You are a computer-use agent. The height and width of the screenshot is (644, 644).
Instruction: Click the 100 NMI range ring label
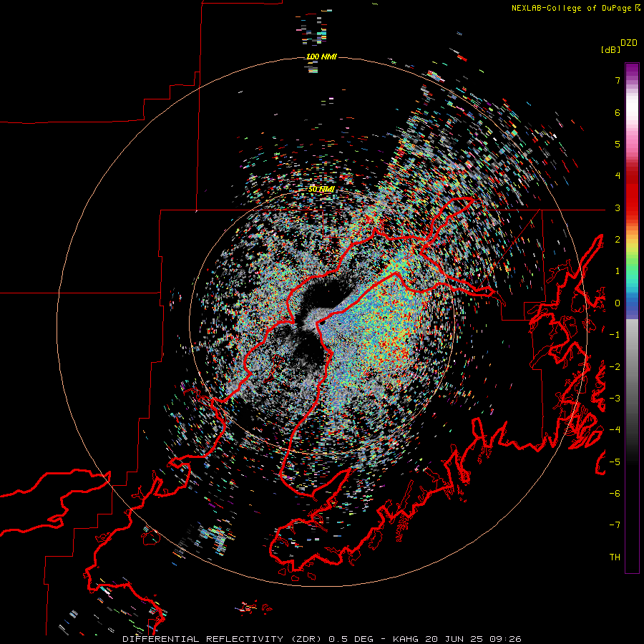point(321,57)
